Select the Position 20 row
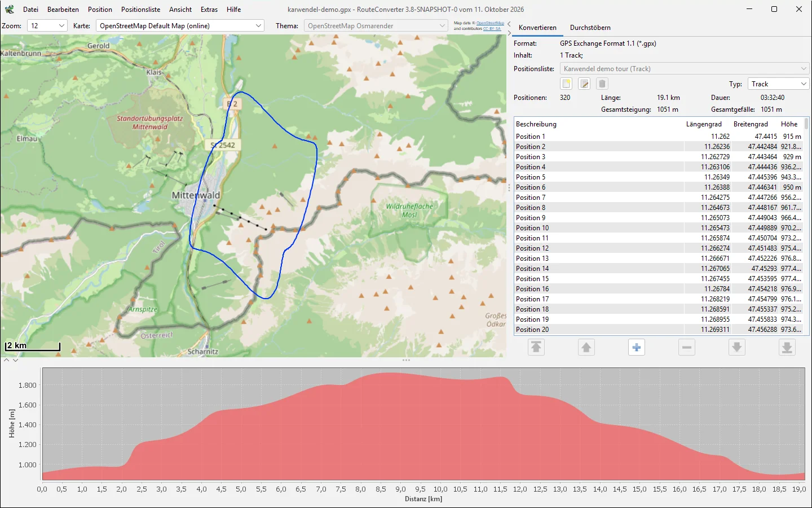This screenshot has height=508, width=812. tap(659, 329)
